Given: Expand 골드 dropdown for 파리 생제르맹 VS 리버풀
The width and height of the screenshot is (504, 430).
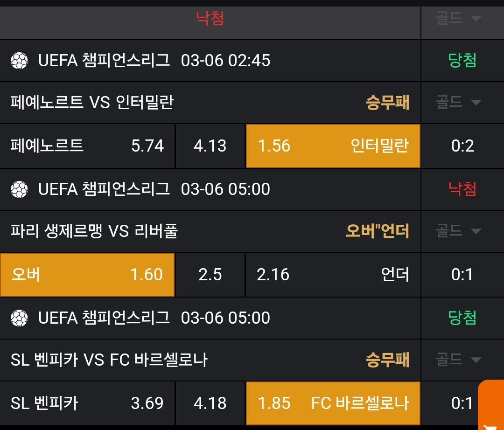Looking at the screenshot, I should point(458,231).
